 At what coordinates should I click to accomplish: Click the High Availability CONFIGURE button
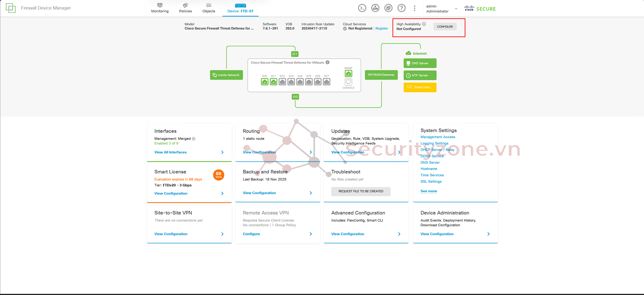(x=445, y=27)
